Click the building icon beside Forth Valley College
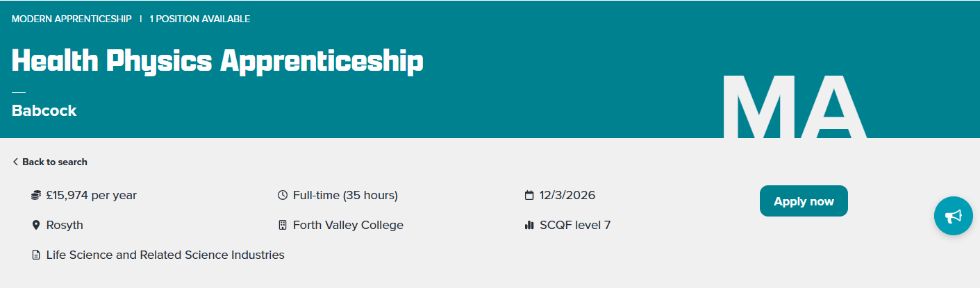 click(282, 226)
